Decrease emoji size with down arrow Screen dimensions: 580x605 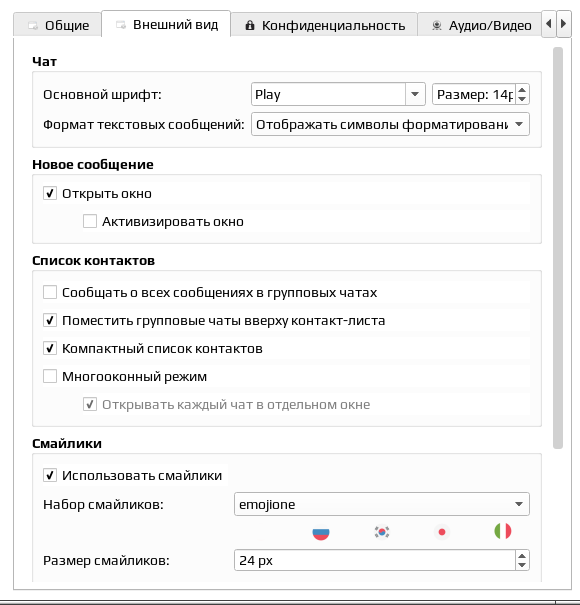pos(522,565)
